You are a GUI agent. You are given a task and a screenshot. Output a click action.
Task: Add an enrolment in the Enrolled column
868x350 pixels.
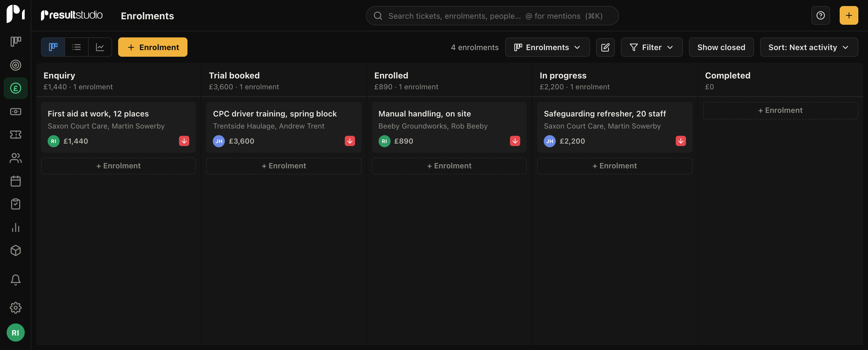point(449,166)
